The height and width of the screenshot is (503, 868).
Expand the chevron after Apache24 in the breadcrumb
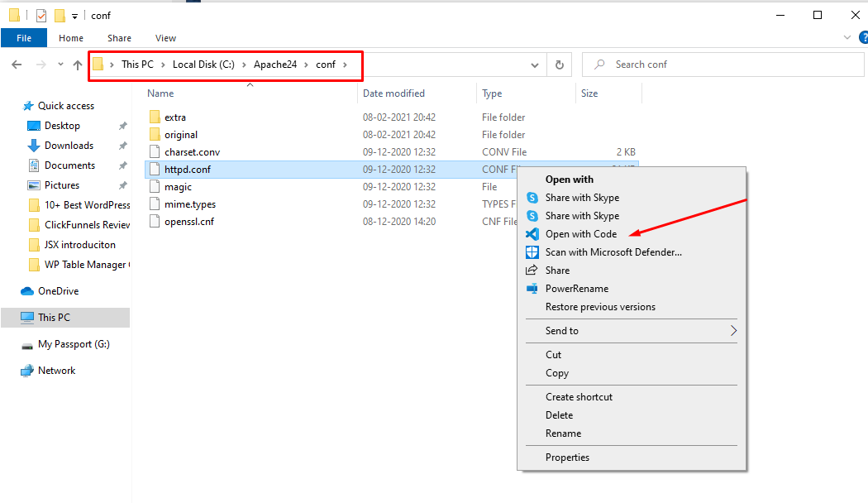click(306, 65)
